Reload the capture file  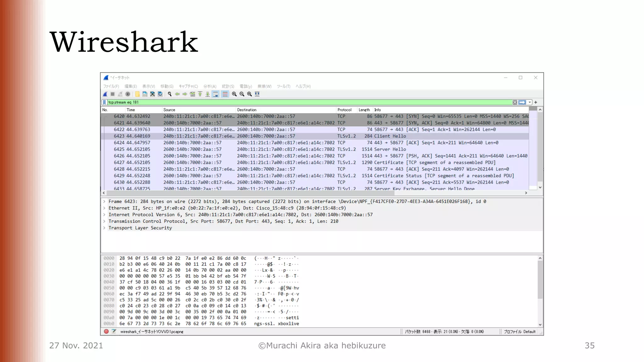click(160, 94)
